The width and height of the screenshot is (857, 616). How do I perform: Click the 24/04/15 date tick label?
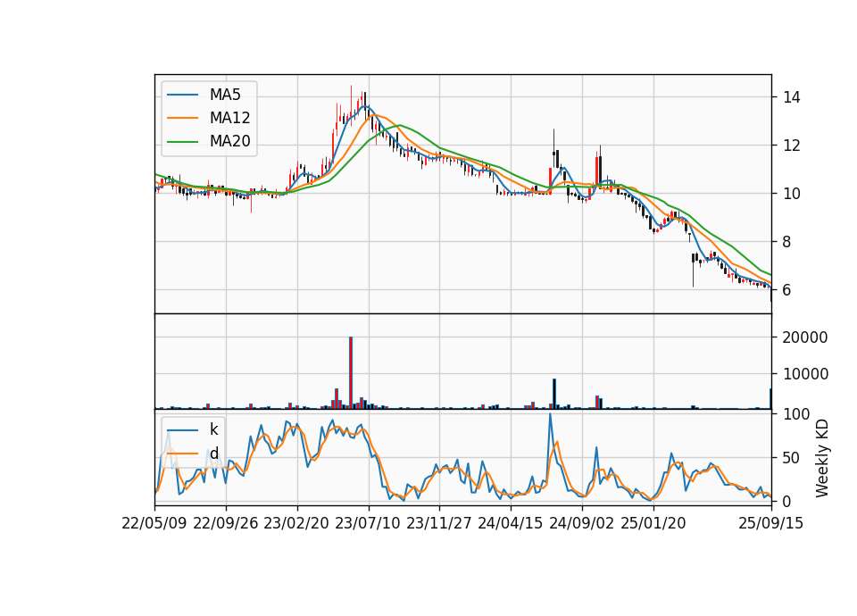(x=511, y=523)
